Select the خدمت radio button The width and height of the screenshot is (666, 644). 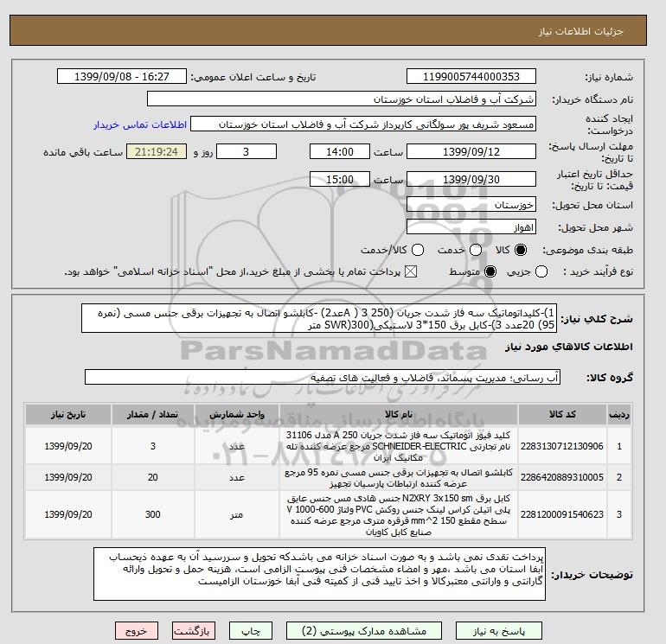[476, 250]
